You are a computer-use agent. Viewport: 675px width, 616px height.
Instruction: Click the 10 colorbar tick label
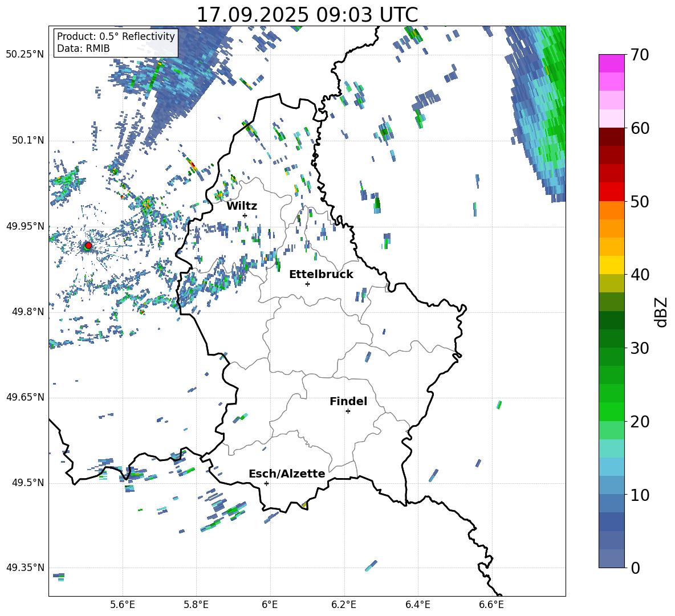click(639, 495)
